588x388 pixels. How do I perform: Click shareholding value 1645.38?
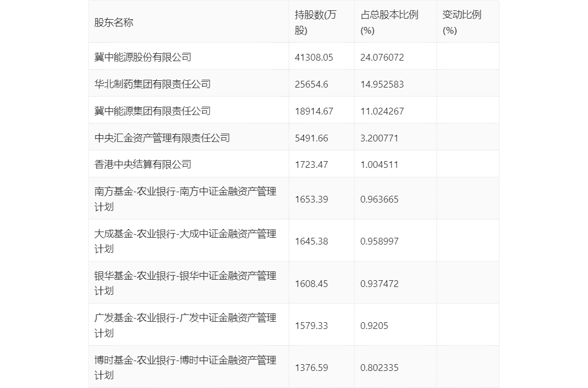[311, 241]
